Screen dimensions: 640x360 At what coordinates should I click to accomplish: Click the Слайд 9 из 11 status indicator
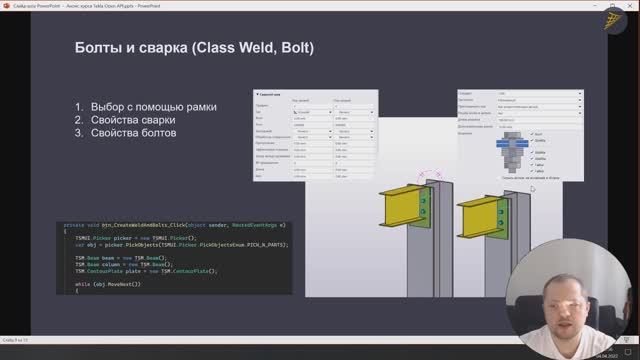tap(15, 340)
